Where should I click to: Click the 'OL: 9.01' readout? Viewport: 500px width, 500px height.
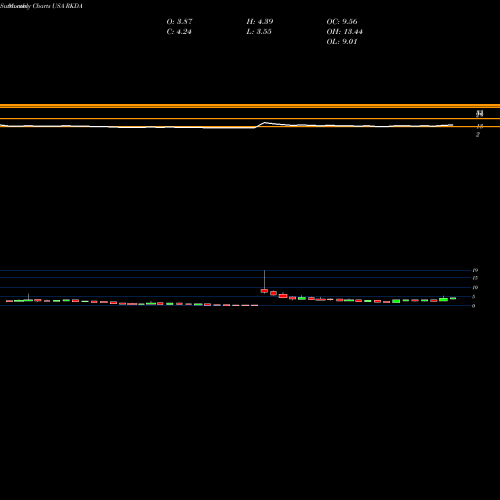click(342, 42)
